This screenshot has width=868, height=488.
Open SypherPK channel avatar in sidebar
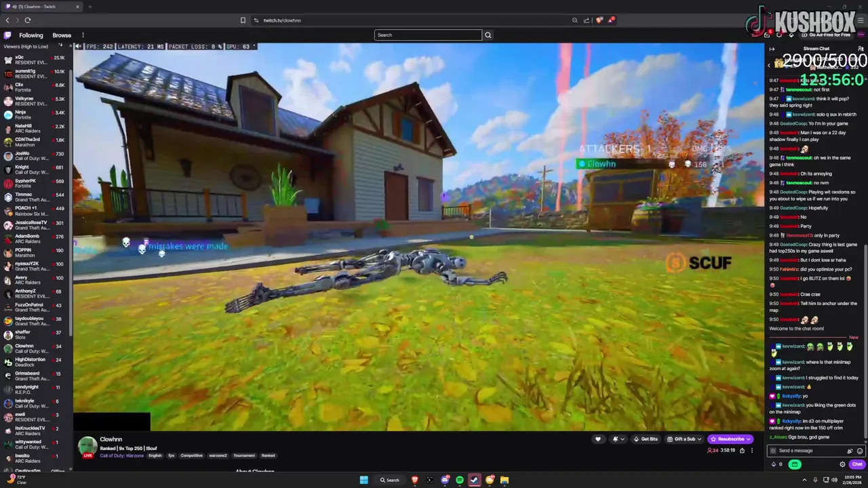tap(8, 184)
